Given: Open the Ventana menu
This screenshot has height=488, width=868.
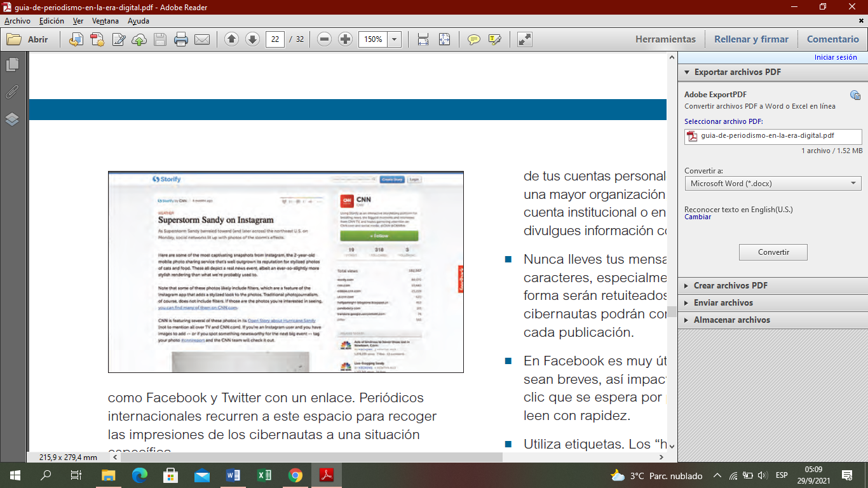Looking at the screenshot, I should click(x=105, y=21).
